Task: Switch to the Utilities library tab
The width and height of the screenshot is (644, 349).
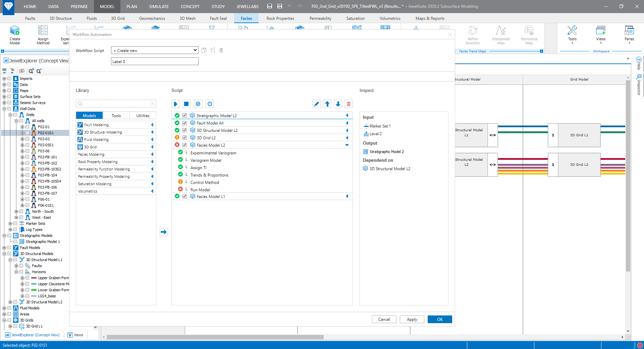Action: (x=143, y=115)
